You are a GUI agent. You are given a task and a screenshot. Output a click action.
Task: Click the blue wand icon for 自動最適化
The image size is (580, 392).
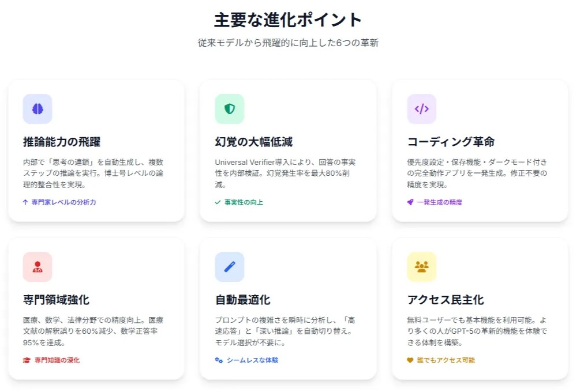[230, 267]
